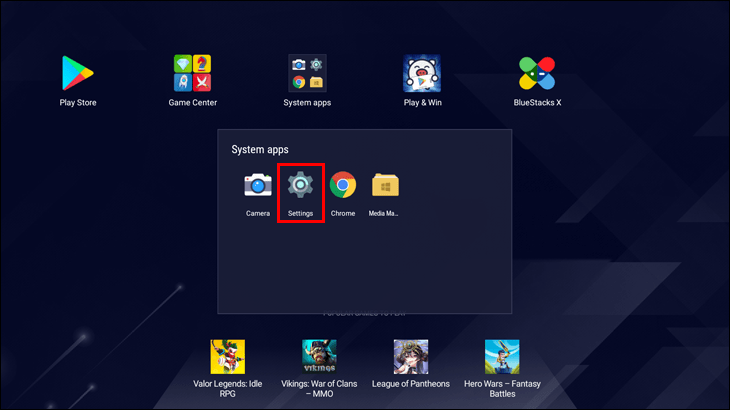Click the "BlueStacks X" label

tap(537, 102)
